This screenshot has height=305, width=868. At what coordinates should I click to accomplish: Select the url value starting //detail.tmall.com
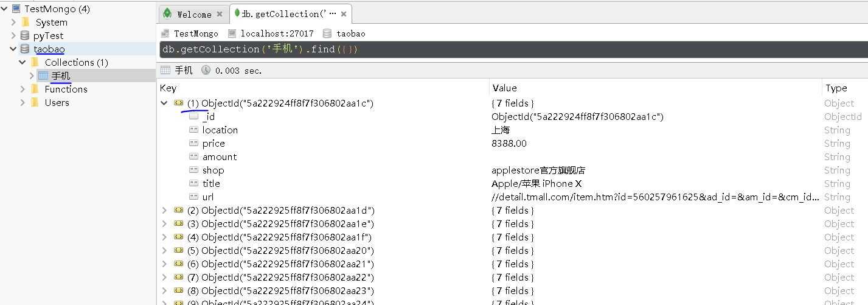656,197
